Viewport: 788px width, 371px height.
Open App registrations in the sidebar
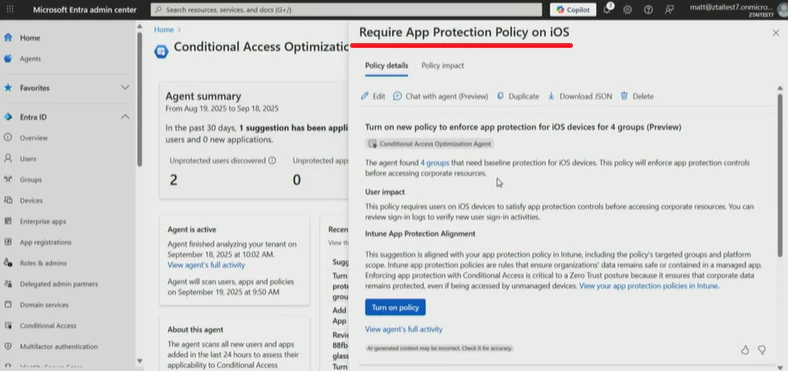[x=45, y=242]
